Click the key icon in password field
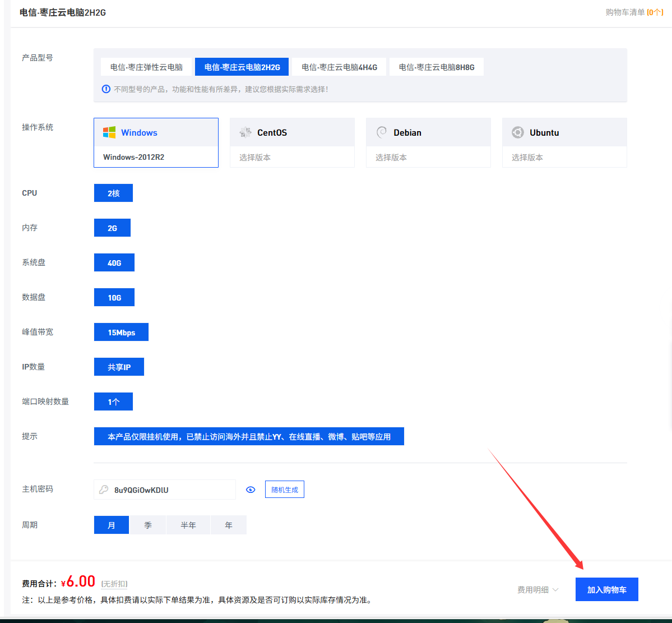Viewport: 672px width, 623px height. pos(104,490)
